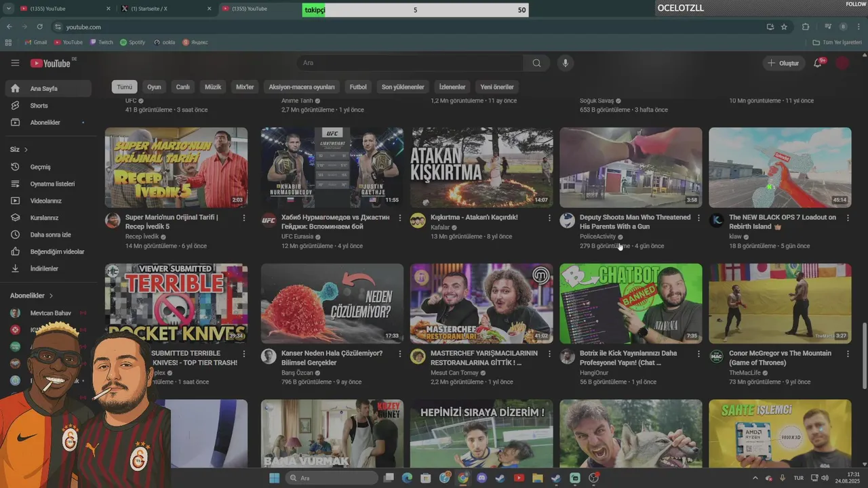Open PoliceActivity channel avatar
Image resolution: width=868 pixels, height=488 pixels.
pos(567,220)
